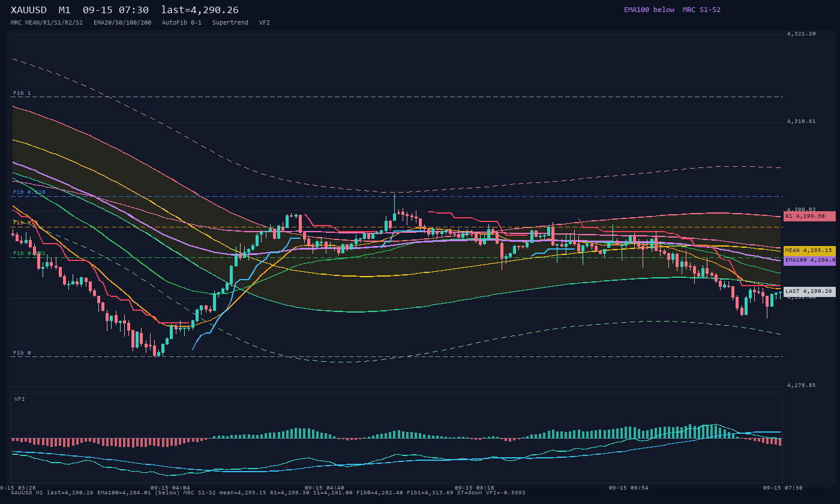Select 'AutoFib 0-1' in the indicator legend
Viewport: 840px width, 504px height.
[182, 23]
